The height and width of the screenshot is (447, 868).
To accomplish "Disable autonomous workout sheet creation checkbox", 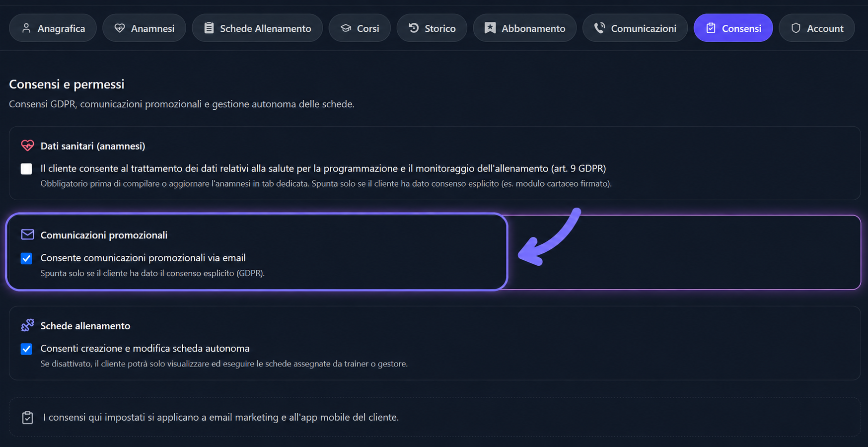I will pyautogui.click(x=26, y=349).
